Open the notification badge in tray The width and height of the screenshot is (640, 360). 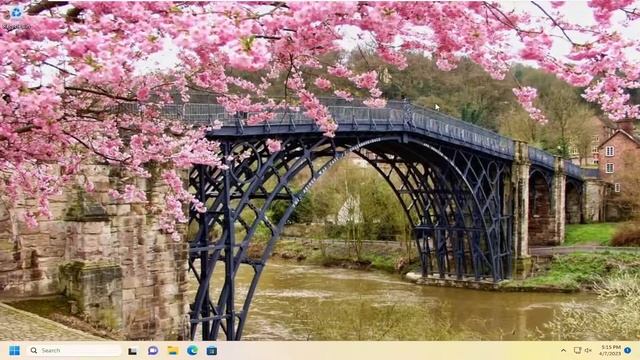click(628, 350)
